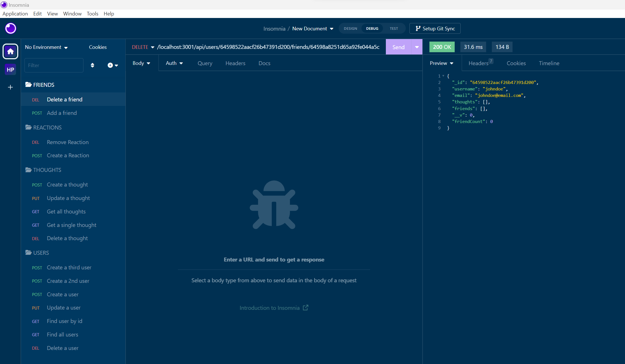Click the folder icon next to USERS
The image size is (625, 364).
click(28, 252)
